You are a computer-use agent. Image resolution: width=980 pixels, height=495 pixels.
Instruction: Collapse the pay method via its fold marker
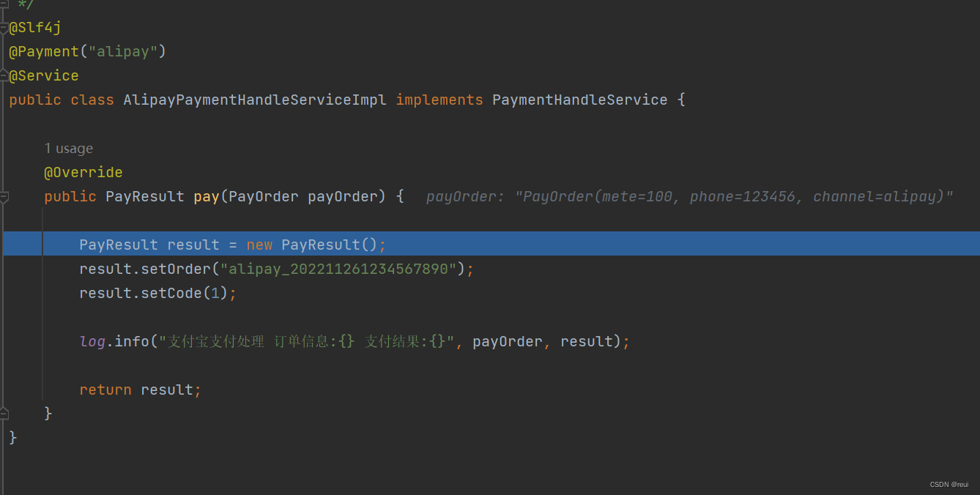(4, 196)
